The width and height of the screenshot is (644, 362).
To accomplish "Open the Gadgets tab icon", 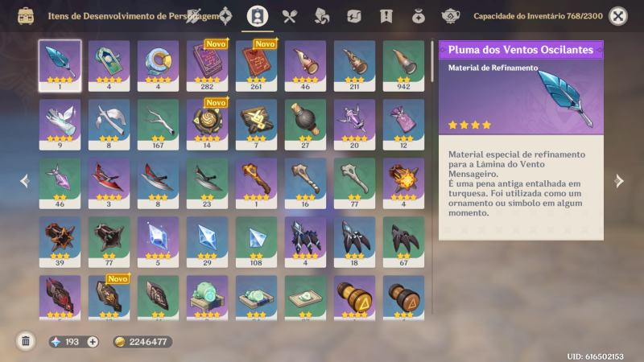I will coord(354,16).
